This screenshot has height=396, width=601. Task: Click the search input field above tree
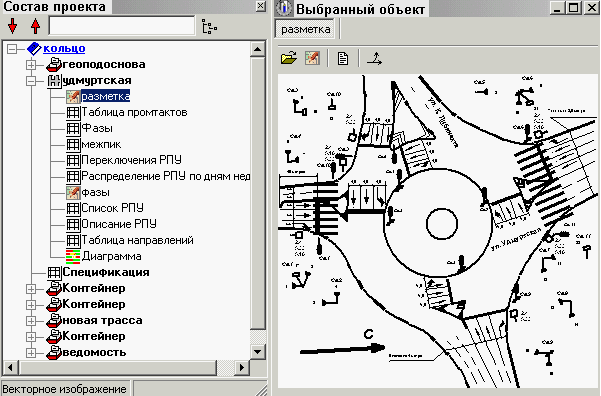tap(122, 26)
